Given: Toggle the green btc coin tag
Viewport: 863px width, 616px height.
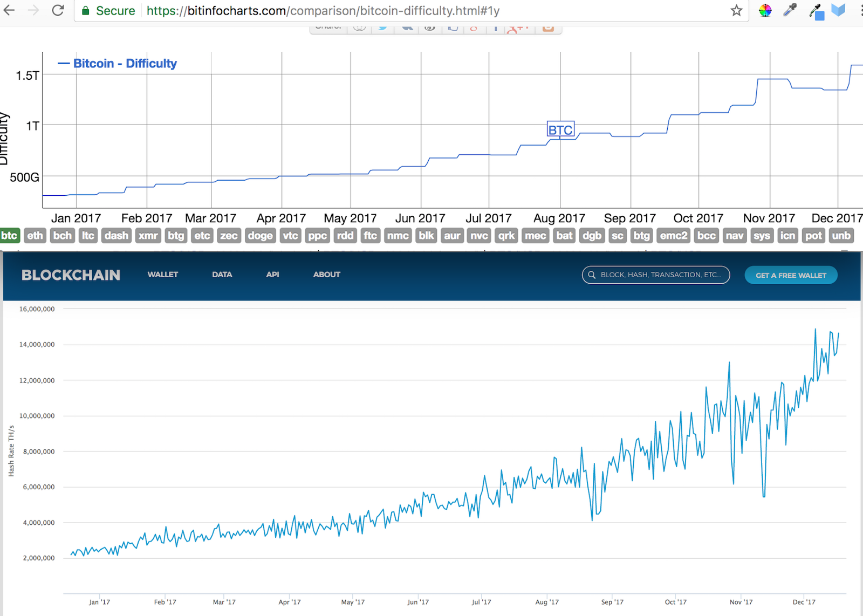Looking at the screenshot, I should pyautogui.click(x=9, y=236).
